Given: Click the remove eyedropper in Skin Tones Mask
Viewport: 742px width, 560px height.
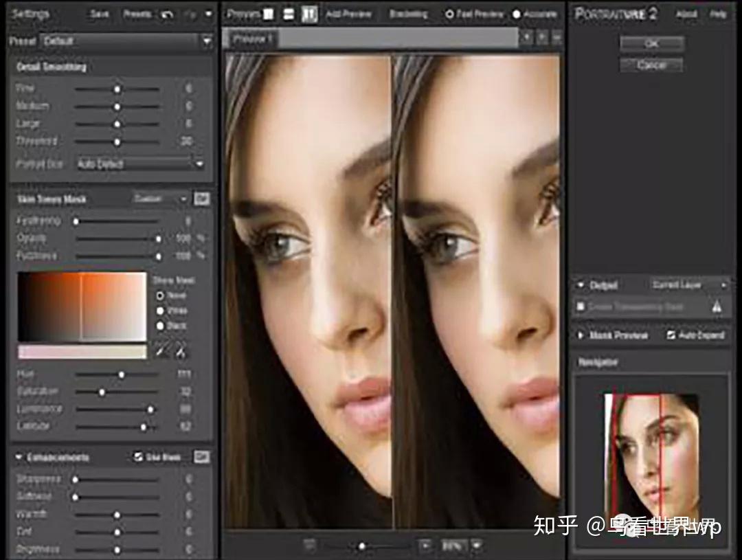Looking at the screenshot, I should coord(181,348).
